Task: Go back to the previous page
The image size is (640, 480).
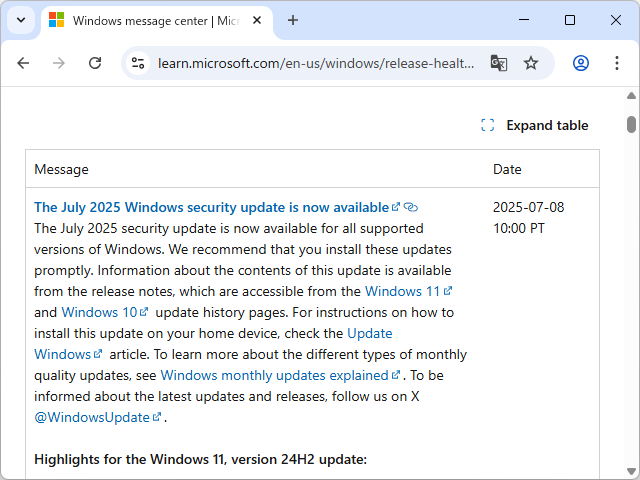Action: [x=23, y=63]
